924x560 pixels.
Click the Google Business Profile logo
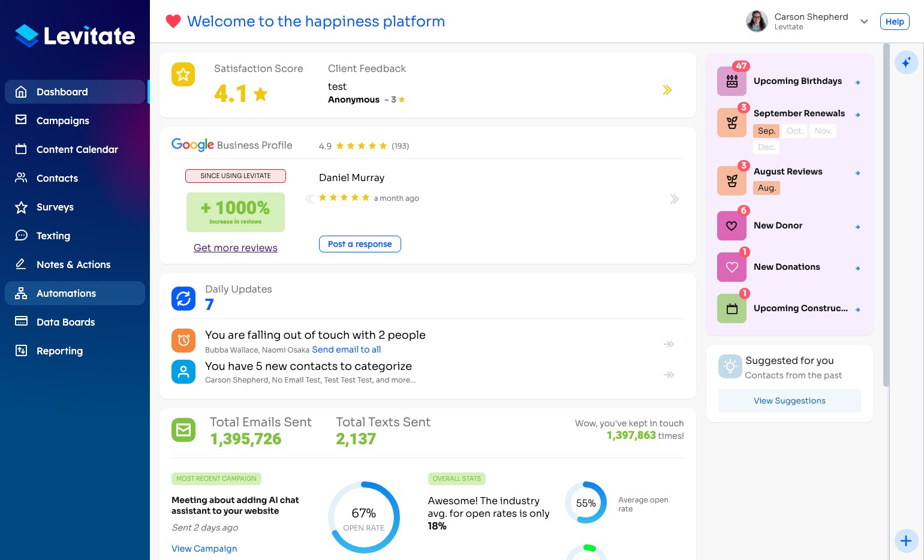(192, 144)
